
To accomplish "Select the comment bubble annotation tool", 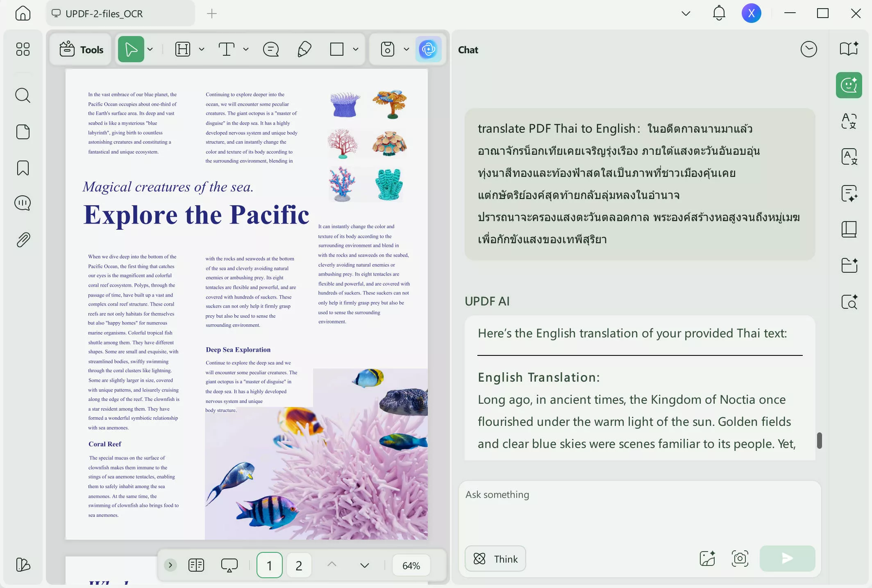I will tap(270, 50).
